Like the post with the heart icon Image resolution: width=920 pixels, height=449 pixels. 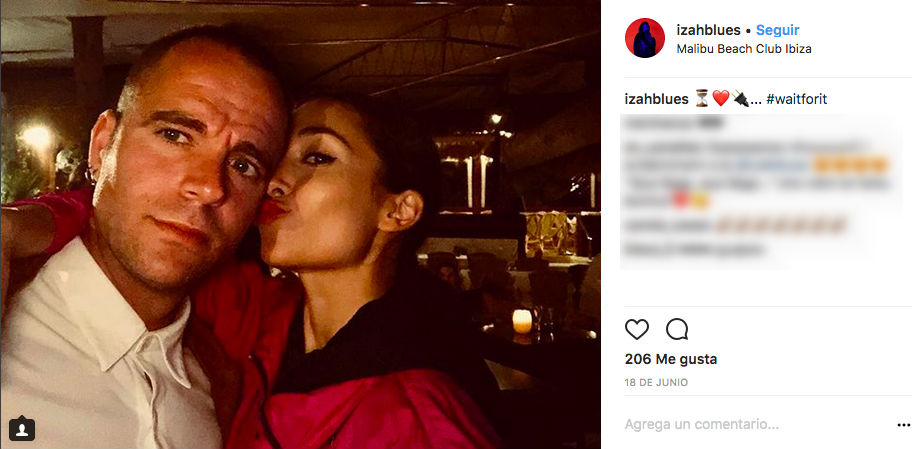click(x=637, y=330)
